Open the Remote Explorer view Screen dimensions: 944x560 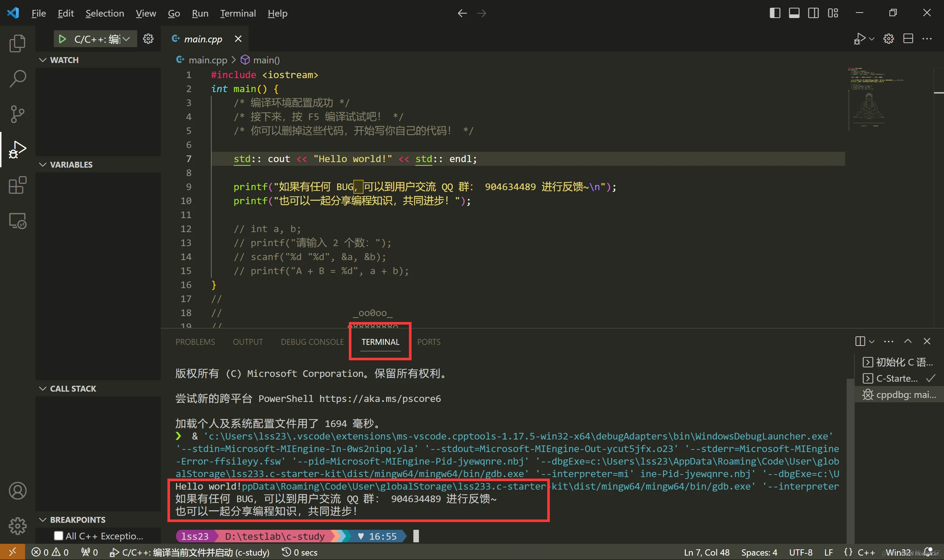[x=17, y=221]
